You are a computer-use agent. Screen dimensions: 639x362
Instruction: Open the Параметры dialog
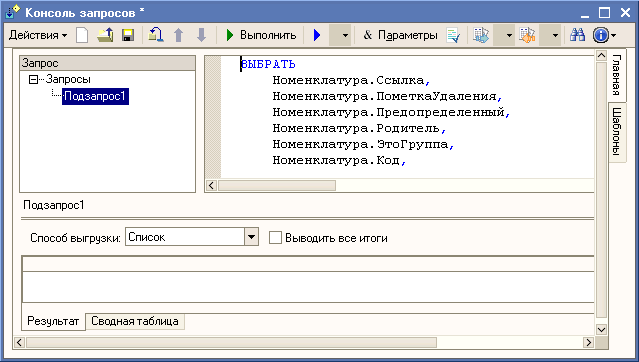tap(400, 35)
